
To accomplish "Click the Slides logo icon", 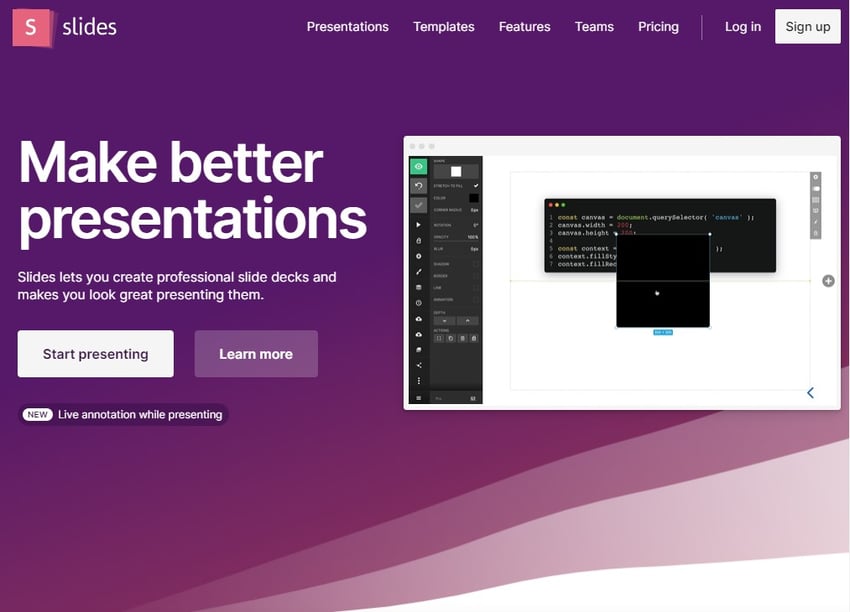I will [31, 28].
